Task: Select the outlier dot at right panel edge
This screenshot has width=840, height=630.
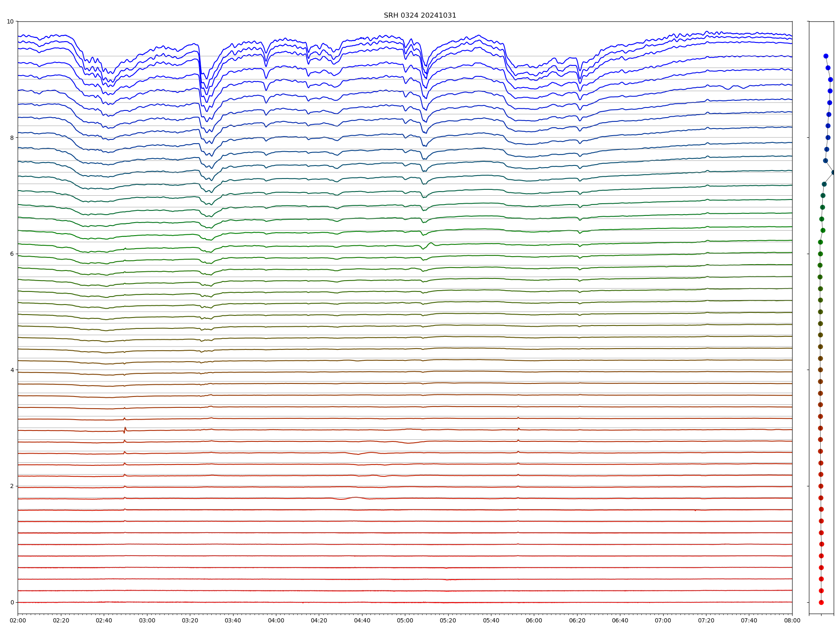Action: [x=833, y=172]
